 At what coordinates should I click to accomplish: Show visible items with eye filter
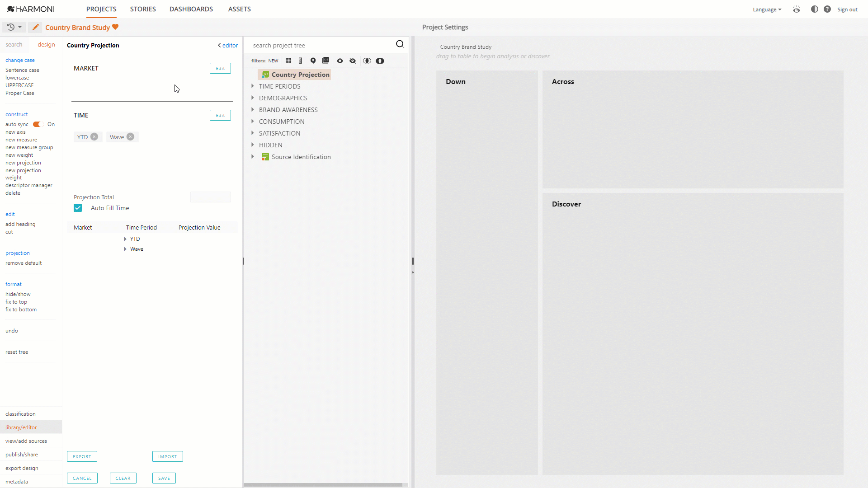(x=340, y=61)
